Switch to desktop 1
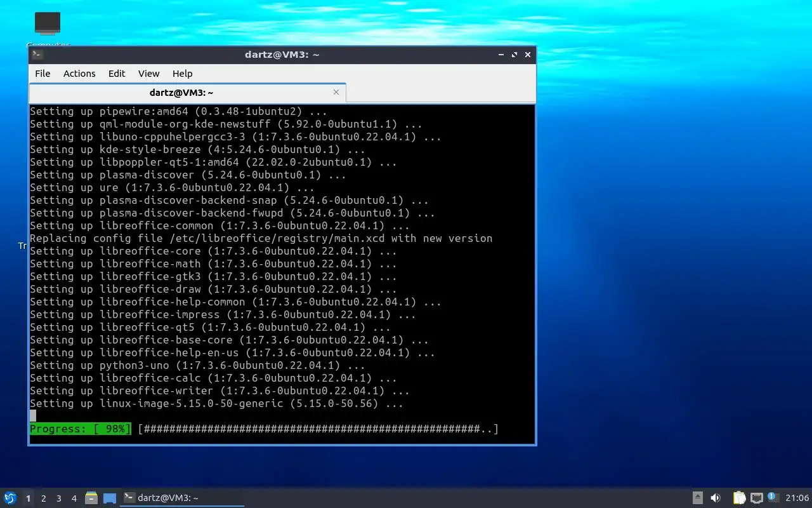812x508 pixels. click(x=28, y=498)
